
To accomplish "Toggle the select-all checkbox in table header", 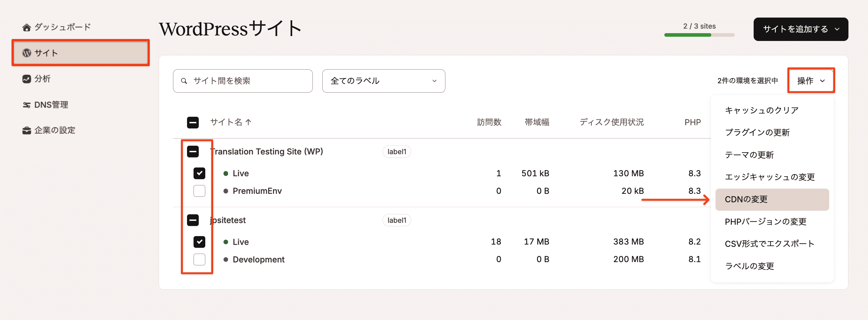I will (193, 123).
